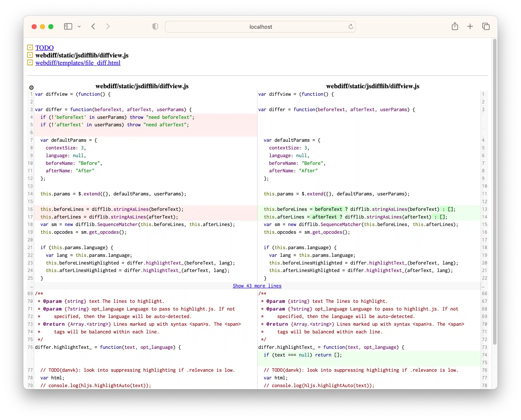
Task: Open a new browser tab
Action: (x=470, y=26)
